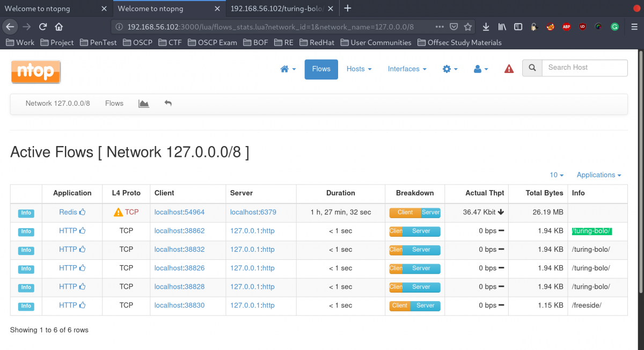Image resolution: width=644 pixels, height=350 pixels.
Task: Open the rows-per-page 10 dropdown
Action: pos(556,175)
